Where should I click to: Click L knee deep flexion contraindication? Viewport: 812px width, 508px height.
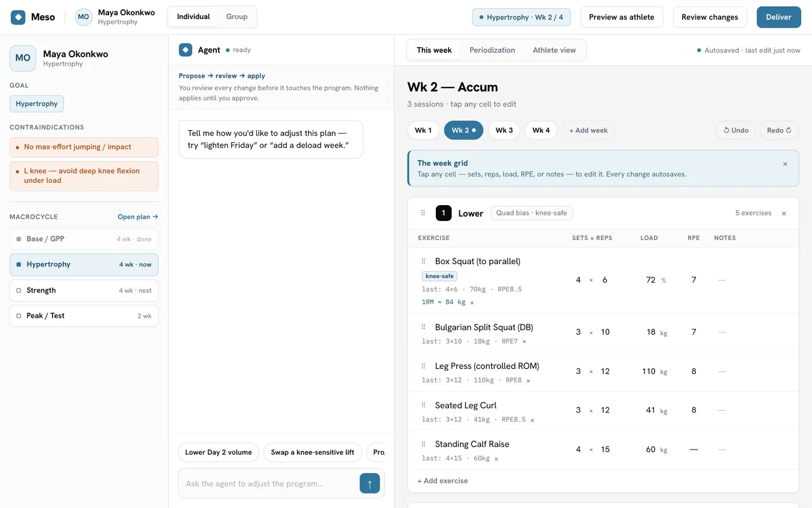coord(84,176)
